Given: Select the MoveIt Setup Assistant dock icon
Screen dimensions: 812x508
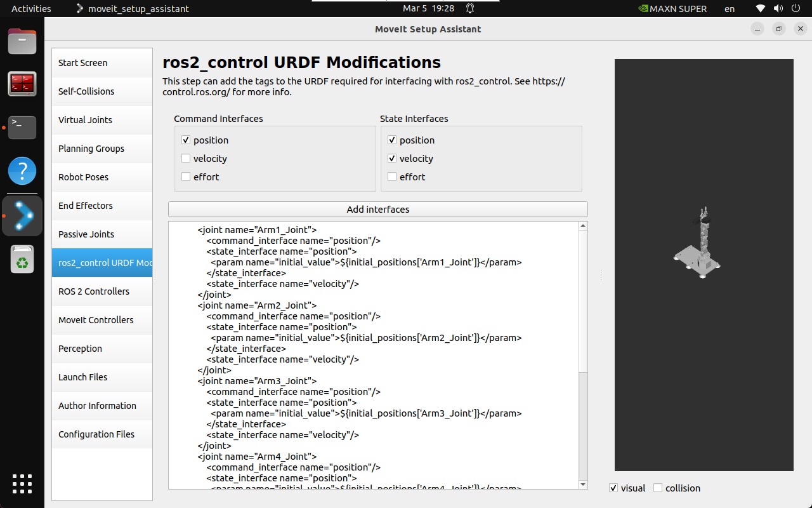Looking at the screenshot, I should click(22, 216).
